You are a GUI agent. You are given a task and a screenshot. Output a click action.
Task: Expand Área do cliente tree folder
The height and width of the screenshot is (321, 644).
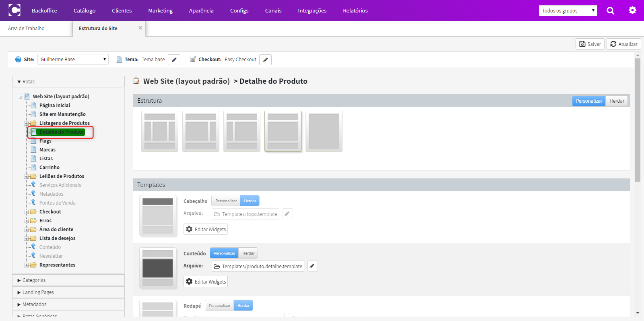click(x=27, y=230)
